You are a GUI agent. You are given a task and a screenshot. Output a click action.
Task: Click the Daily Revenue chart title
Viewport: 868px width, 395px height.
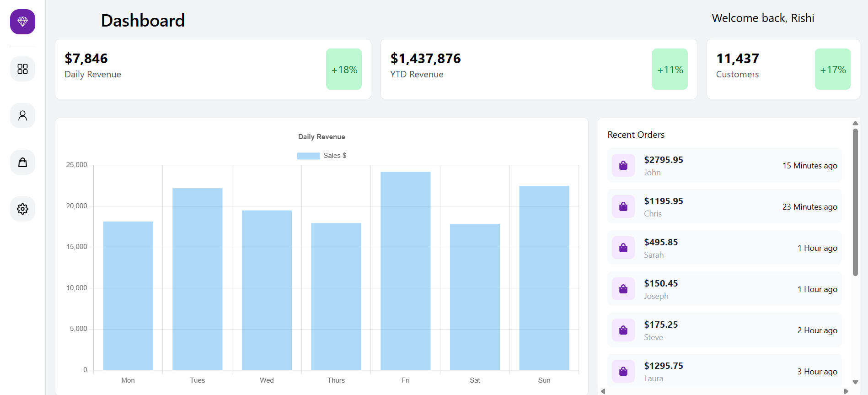pyautogui.click(x=321, y=137)
